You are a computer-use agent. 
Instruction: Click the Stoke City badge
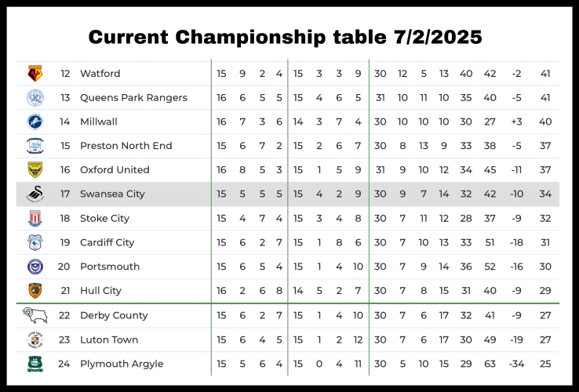(x=35, y=218)
